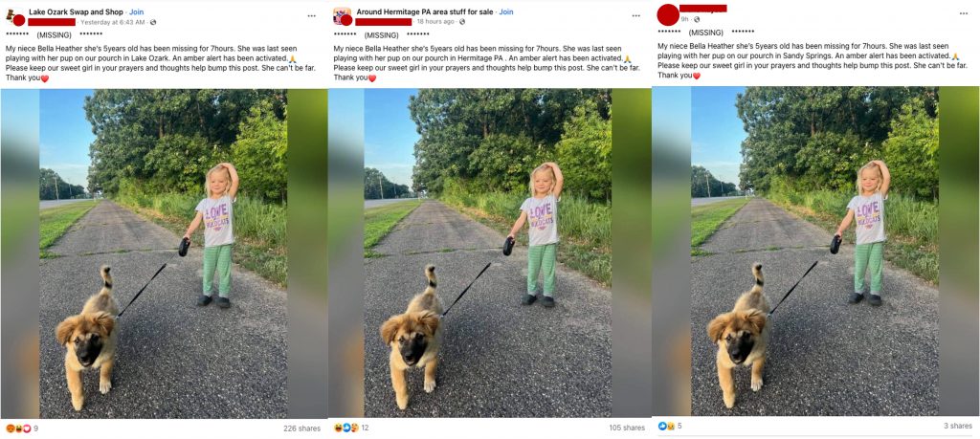Screen dimensions: 980x439
Task: Open the Hermitage PA post photo
Action: [x=489, y=253]
